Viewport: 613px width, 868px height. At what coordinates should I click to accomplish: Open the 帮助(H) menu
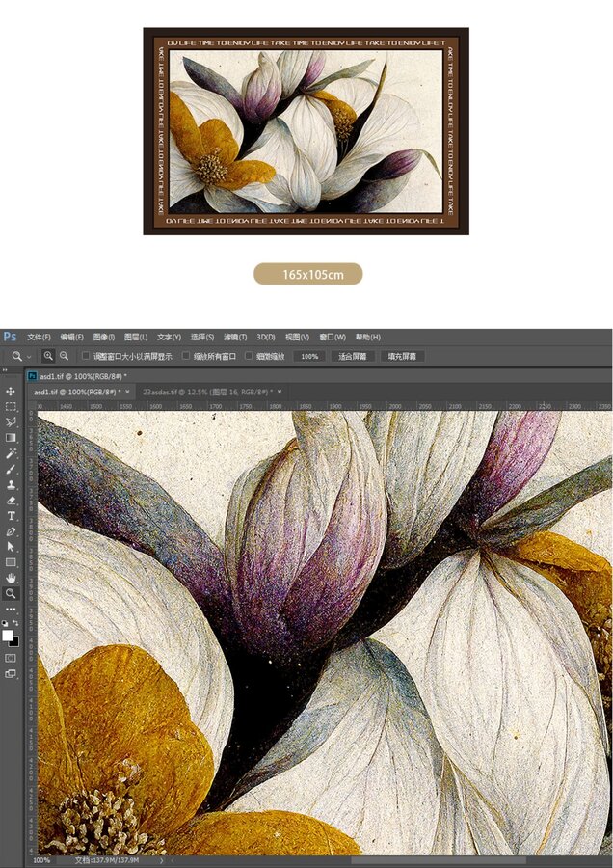[367, 337]
